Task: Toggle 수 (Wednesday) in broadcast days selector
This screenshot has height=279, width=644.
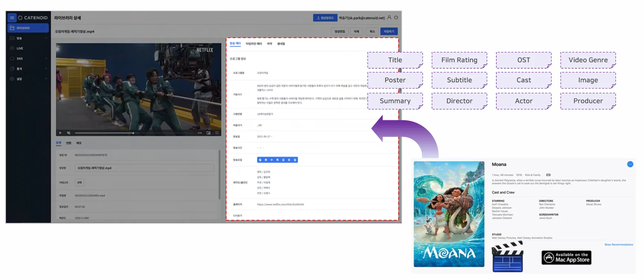Action: coord(272,160)
